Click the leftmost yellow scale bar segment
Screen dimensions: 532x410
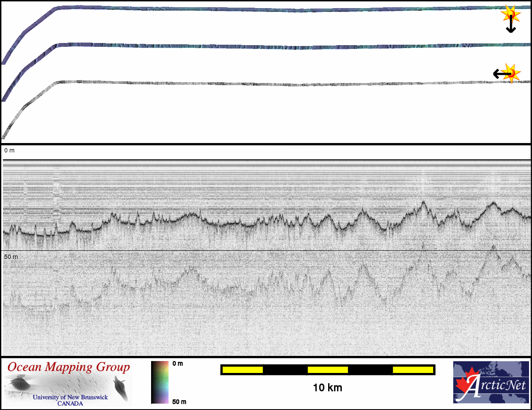click(243, 370)
